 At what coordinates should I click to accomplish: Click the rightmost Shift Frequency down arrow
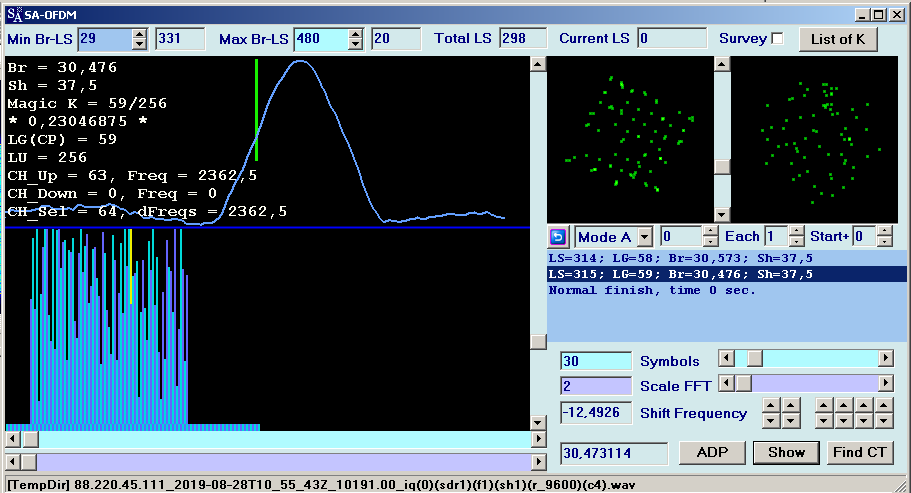pos(884,421)
